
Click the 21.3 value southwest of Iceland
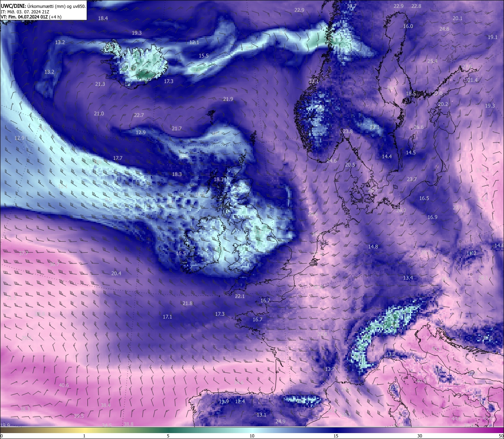click(100, 84)
